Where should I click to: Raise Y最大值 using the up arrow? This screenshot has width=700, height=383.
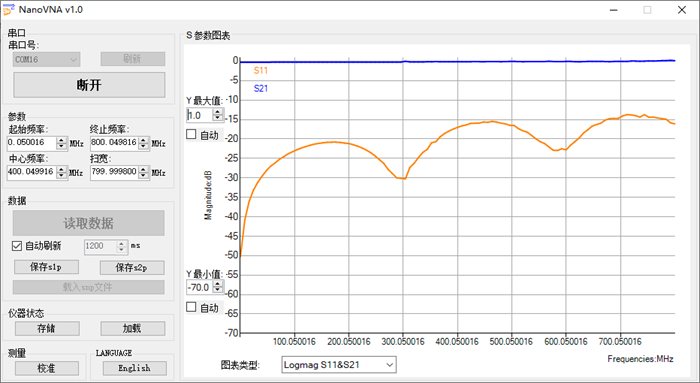coord(217,112)
